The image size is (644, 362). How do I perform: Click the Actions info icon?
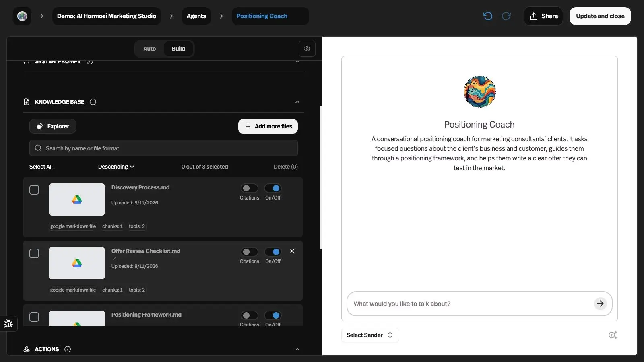coord(68,349)
